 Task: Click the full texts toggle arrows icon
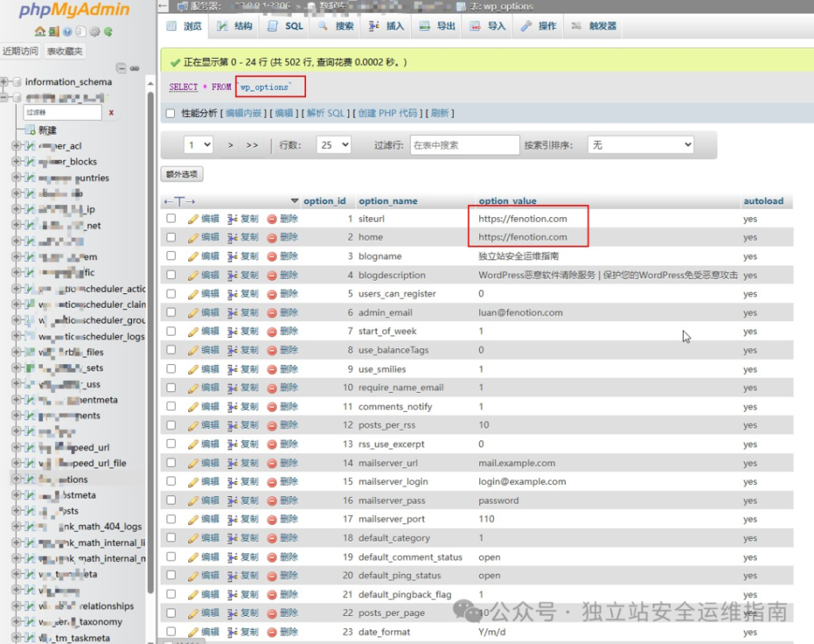pos(179,201)
